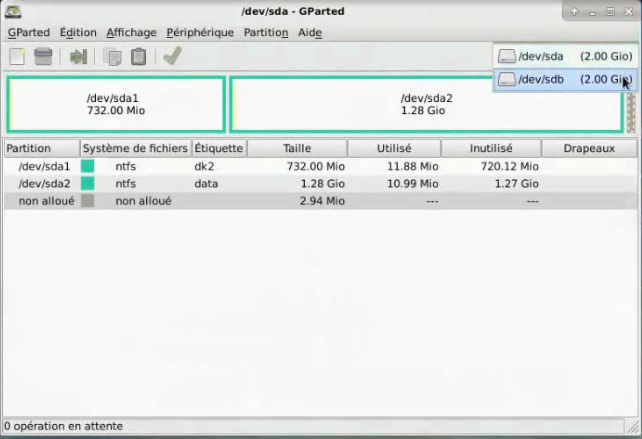Choose /dev/sdb from the device dropdown list
This screenshot has width=642, height=439.
tap(564, 79)
